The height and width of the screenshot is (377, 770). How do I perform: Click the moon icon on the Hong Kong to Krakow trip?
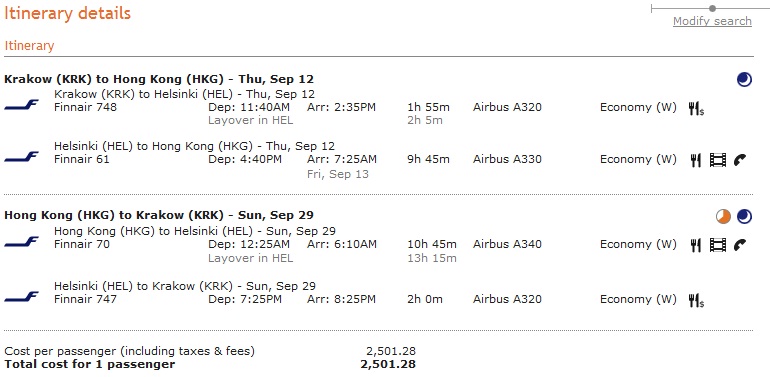(x=744, y=216)
